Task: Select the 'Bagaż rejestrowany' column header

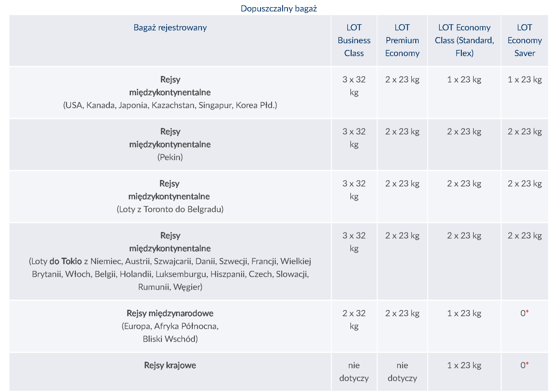Action: (x=170, y=28)
